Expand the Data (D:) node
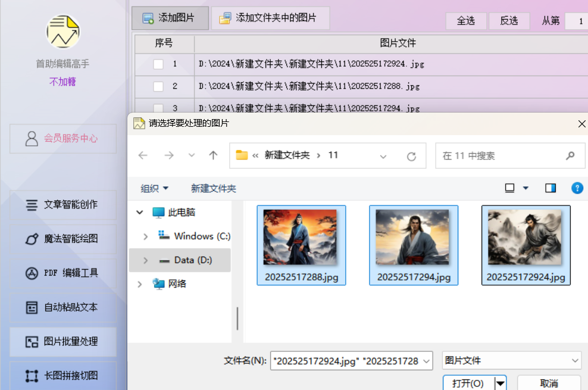 coord(145,260)
